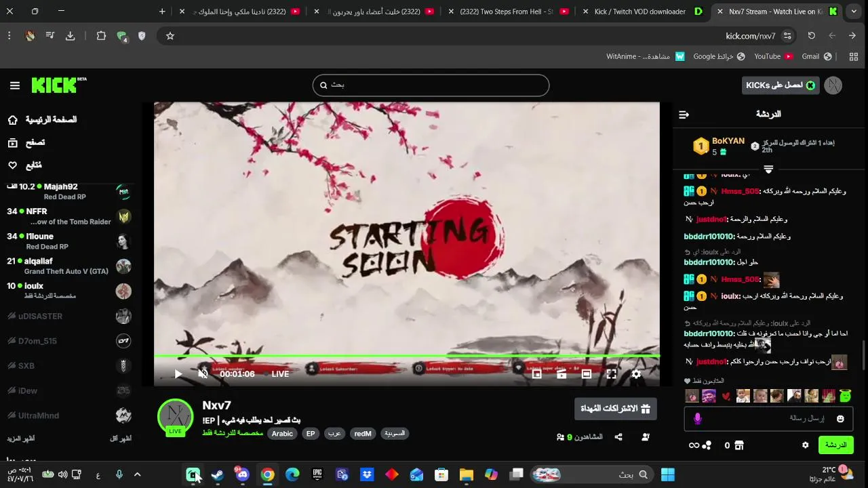The height and width of the screenshot is (488, 868).
Task: Click the purple microphone in chat box
Action: (697, 419)
